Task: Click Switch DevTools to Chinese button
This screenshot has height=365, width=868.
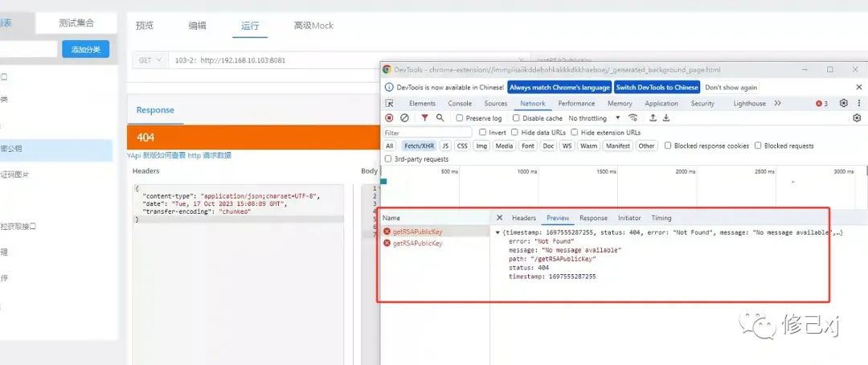Action: (x=657, y=88)
